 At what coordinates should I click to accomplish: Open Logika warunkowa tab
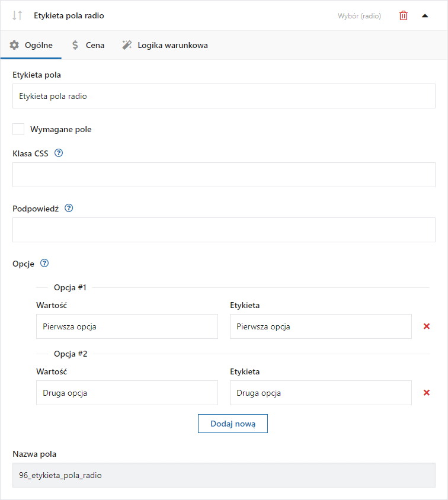[x=165, y=45]
